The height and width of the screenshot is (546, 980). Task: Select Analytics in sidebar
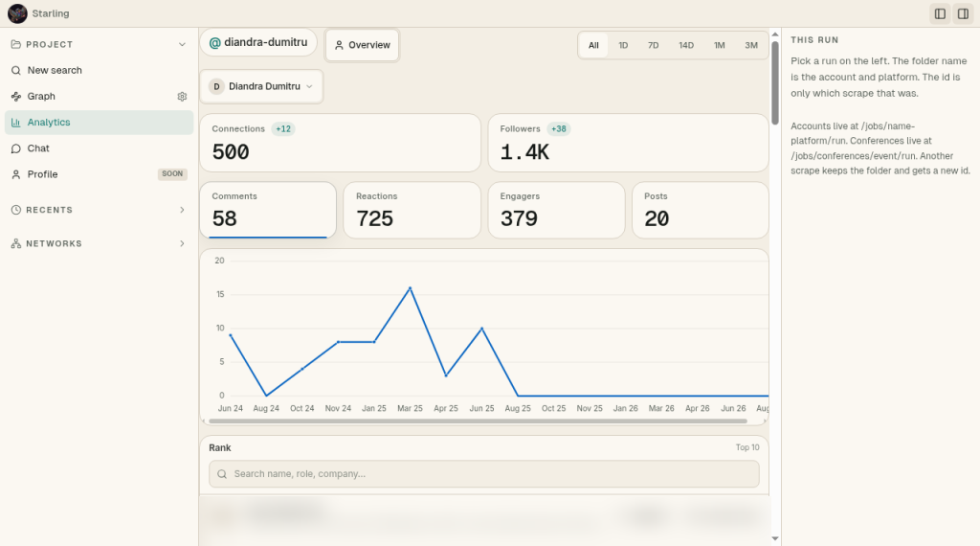tap(99, 123)
